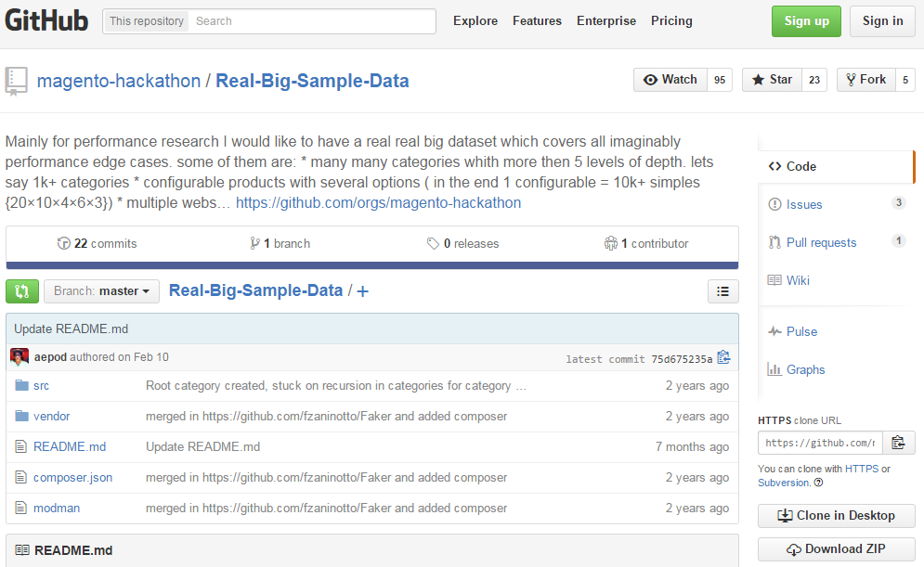The height and width of the screenshot is (567, 924).
Task: Open the Branch: master dropdown
Action: coord(101,291)
